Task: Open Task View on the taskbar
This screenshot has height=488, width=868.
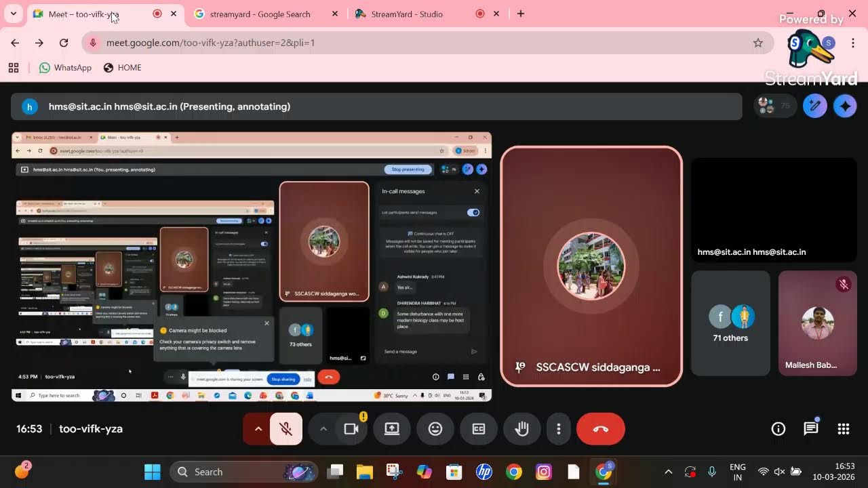Action: tap(335, 472)
